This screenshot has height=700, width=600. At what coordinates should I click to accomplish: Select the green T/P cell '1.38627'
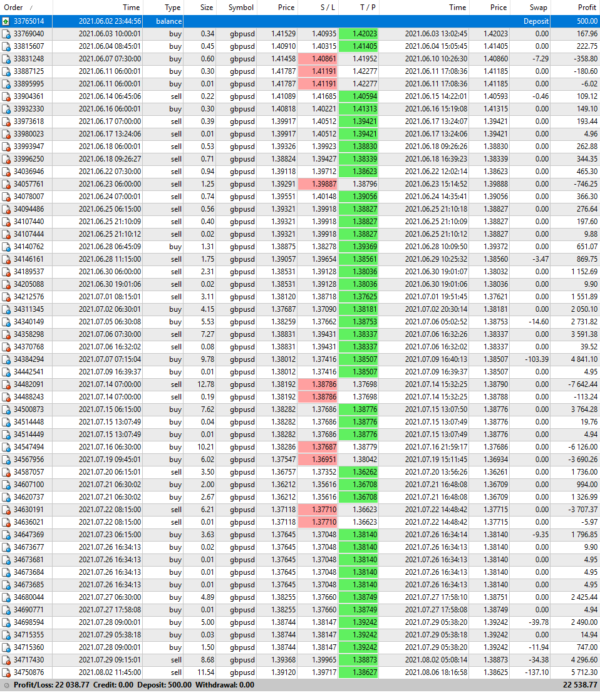(x=358, y=672)
